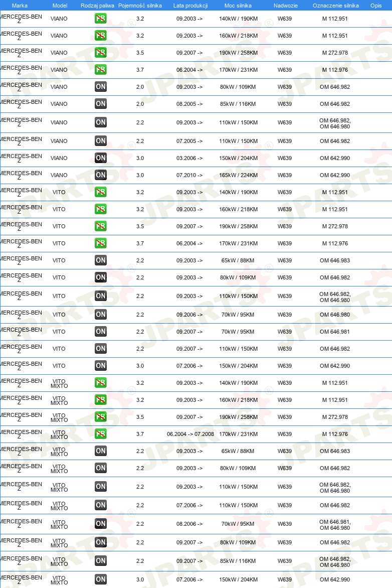
Task: Select ON icon in VIANO 03.2006 row
Action: [100, 158]
